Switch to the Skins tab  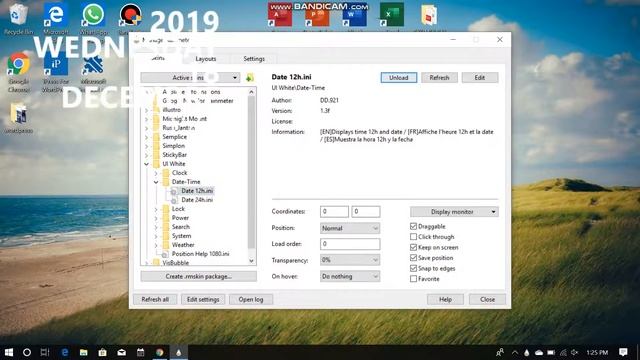tap(158, 58)
